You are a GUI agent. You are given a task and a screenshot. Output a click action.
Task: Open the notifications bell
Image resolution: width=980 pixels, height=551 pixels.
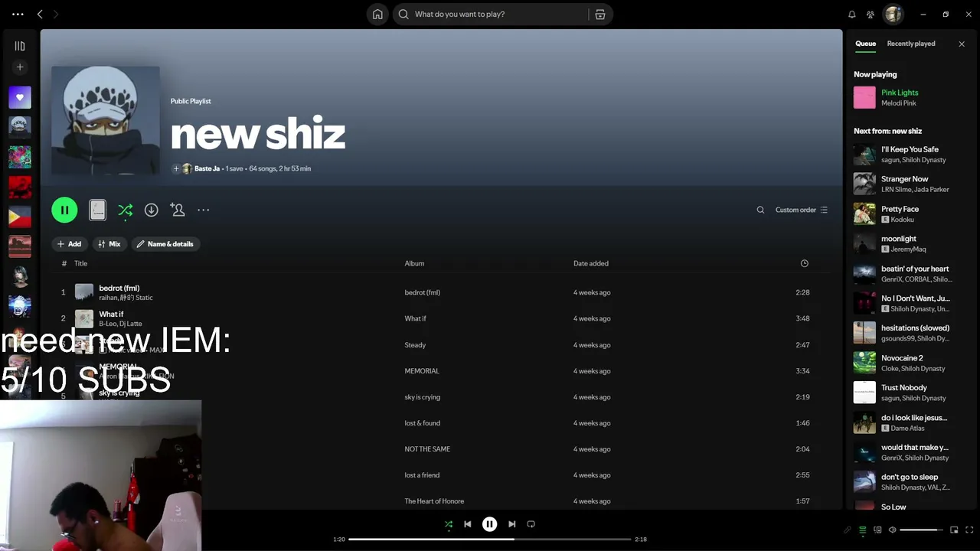click(x=851, y=14)
